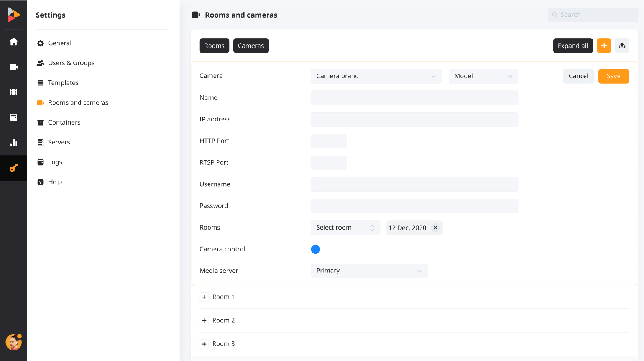Click the export upload icon button

[622, 46]
